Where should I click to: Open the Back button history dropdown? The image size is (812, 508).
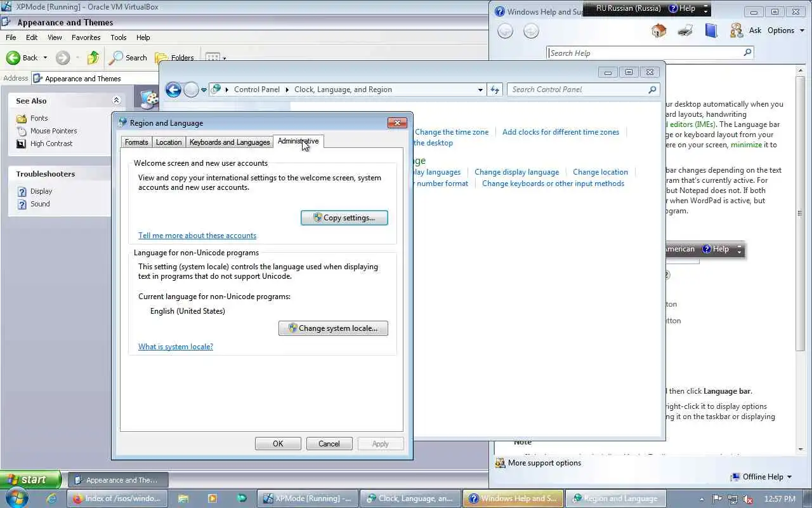(45, 58)
